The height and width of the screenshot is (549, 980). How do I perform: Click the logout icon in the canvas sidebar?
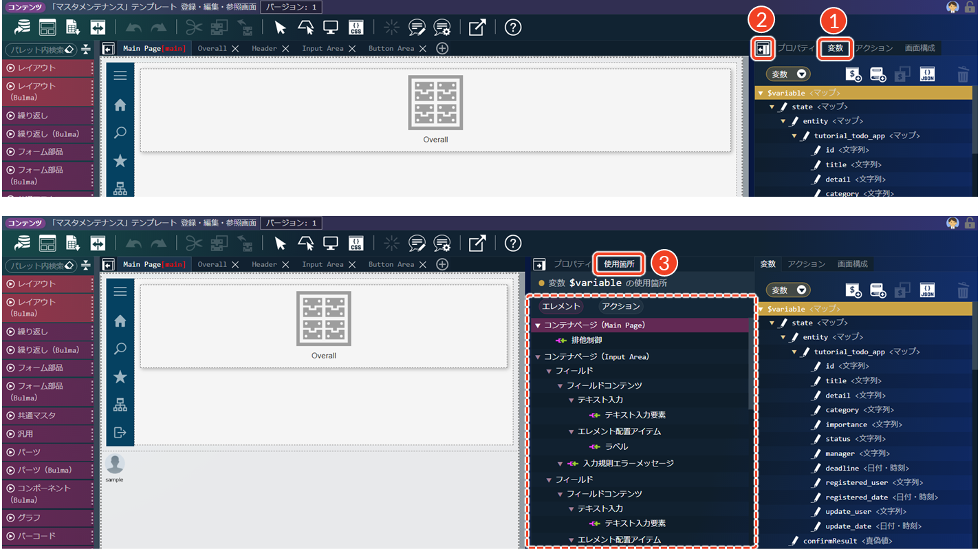[x=120, y=433]
